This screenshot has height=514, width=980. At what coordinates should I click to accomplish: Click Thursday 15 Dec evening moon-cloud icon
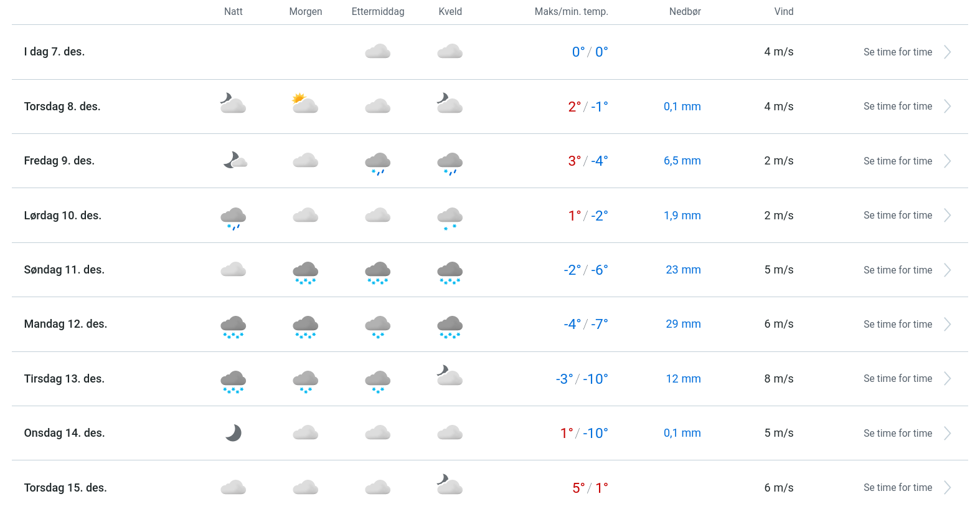pos(450,485)
